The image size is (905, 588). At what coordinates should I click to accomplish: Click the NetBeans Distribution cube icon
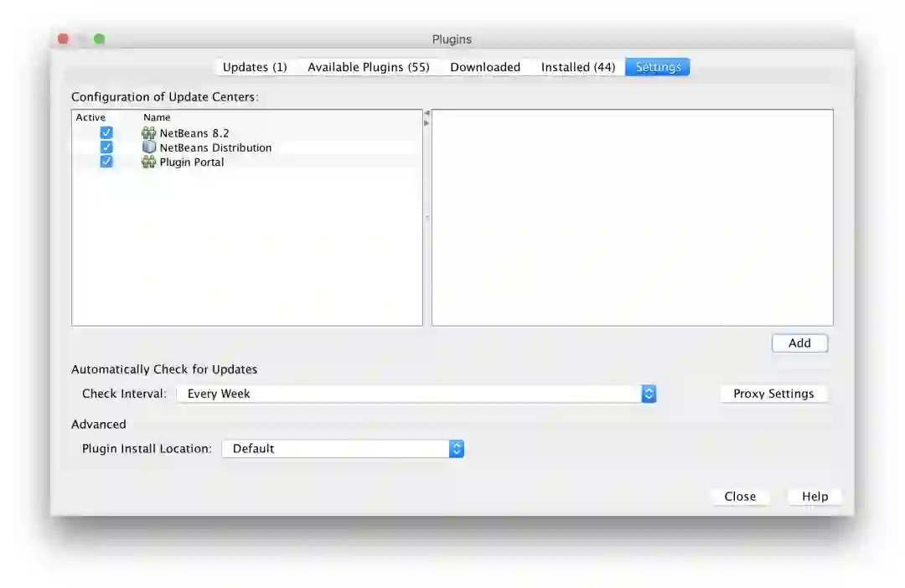(149, 147)
